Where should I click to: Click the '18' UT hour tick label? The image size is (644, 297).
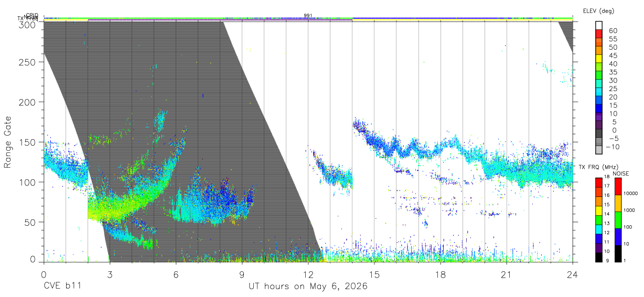[x=440, y=274]
